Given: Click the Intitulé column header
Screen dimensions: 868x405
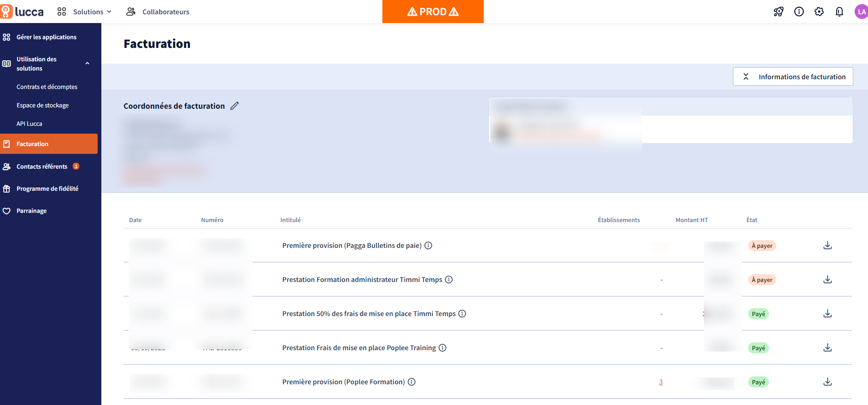Looking at the screenshot, I should coord(290,220).
